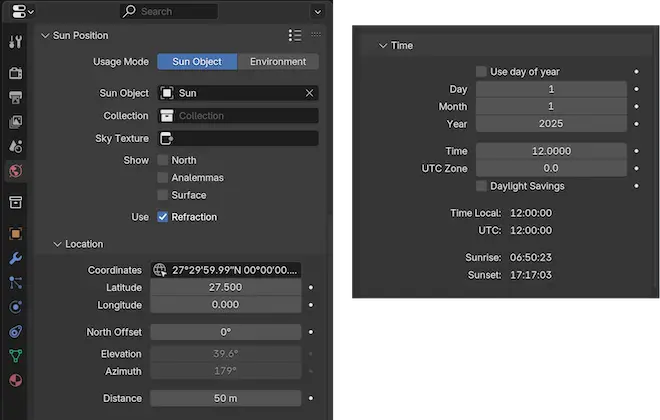Enable the Show North checkbox
Screen dimensions: 660x420
point(163,160)
